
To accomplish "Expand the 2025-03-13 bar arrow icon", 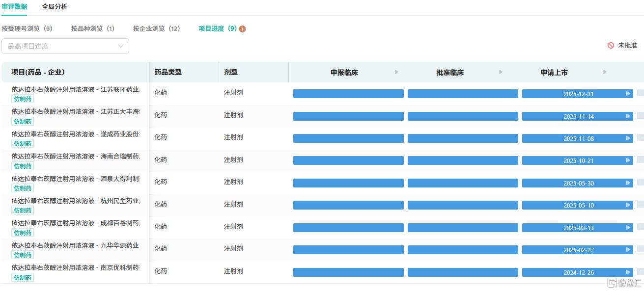I will pyautogui.click(x=628, y=228).
